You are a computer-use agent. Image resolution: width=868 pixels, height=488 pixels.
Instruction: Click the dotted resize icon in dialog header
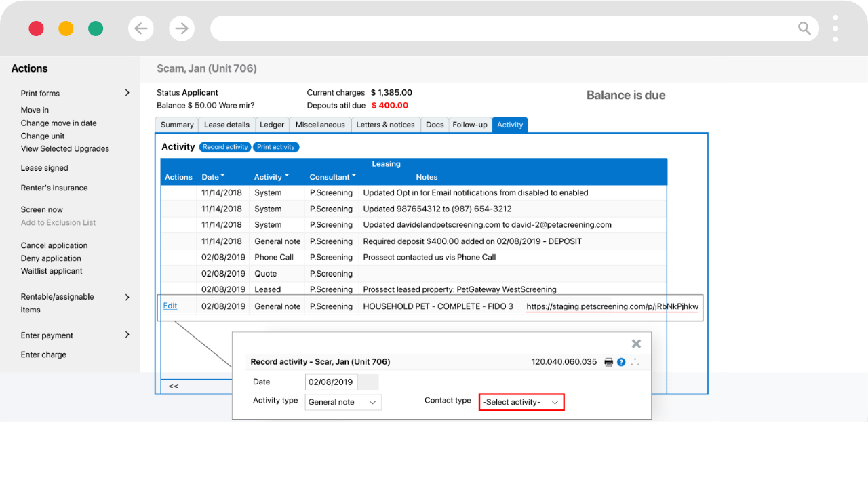point(635,362)
